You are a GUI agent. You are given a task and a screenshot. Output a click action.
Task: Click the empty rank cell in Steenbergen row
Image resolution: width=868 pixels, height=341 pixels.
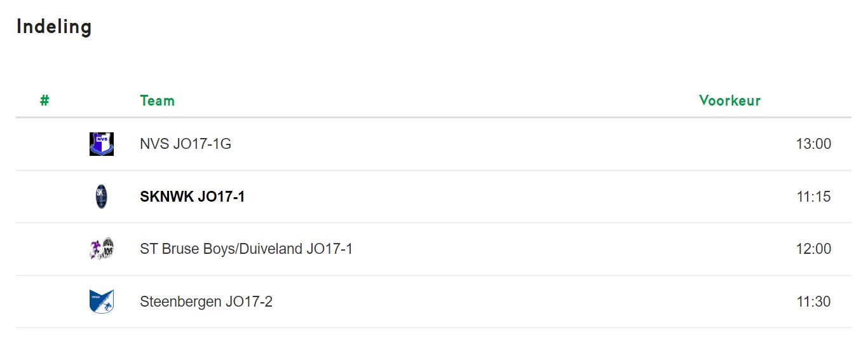pos(44,302)
